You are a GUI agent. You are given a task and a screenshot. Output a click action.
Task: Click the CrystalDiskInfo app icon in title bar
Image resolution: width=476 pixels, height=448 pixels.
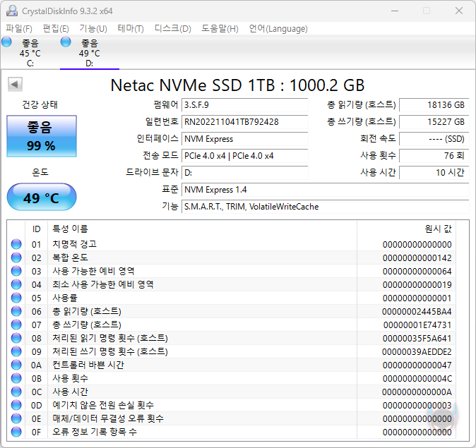coord(11,11)
